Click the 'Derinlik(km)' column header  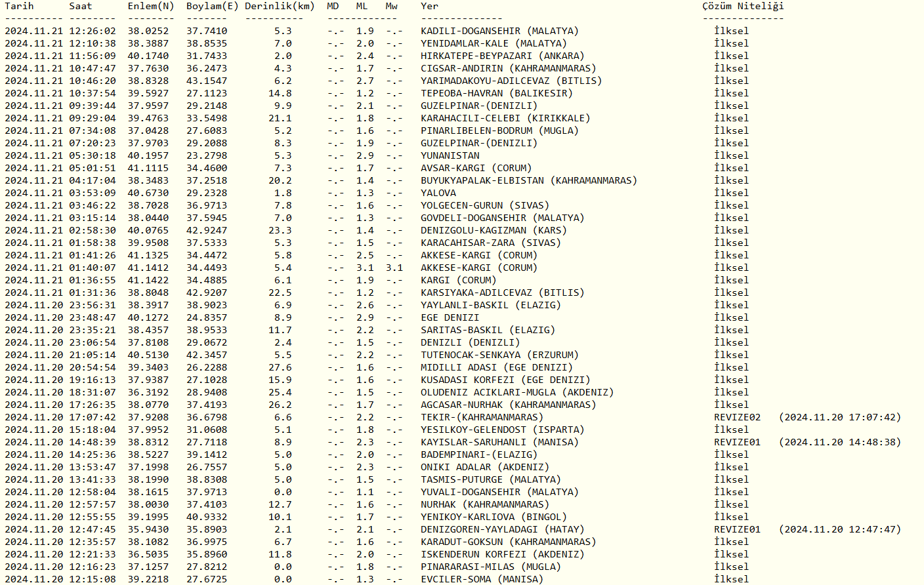(280, 6)
